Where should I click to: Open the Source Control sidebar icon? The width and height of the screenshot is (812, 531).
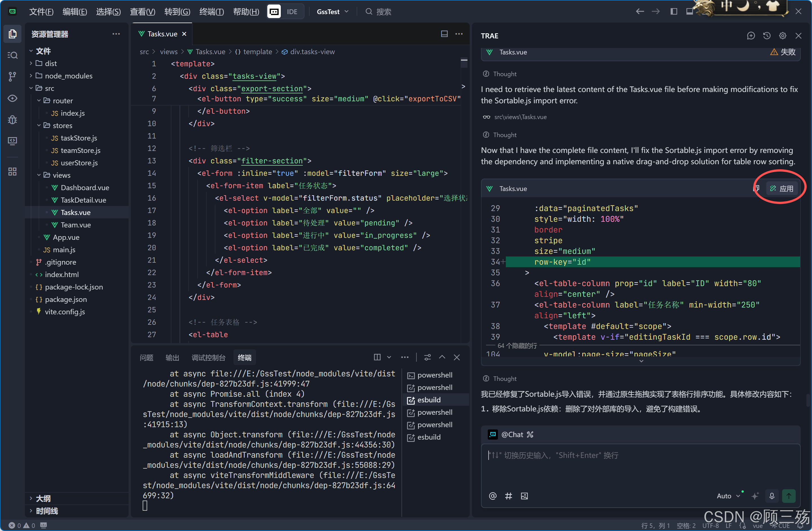[x=12, y=76]
